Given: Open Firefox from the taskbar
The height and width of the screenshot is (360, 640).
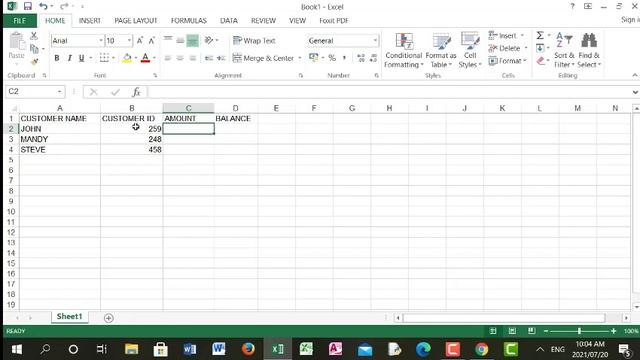Looking at the screenshot, I should [x=248, y=349].
